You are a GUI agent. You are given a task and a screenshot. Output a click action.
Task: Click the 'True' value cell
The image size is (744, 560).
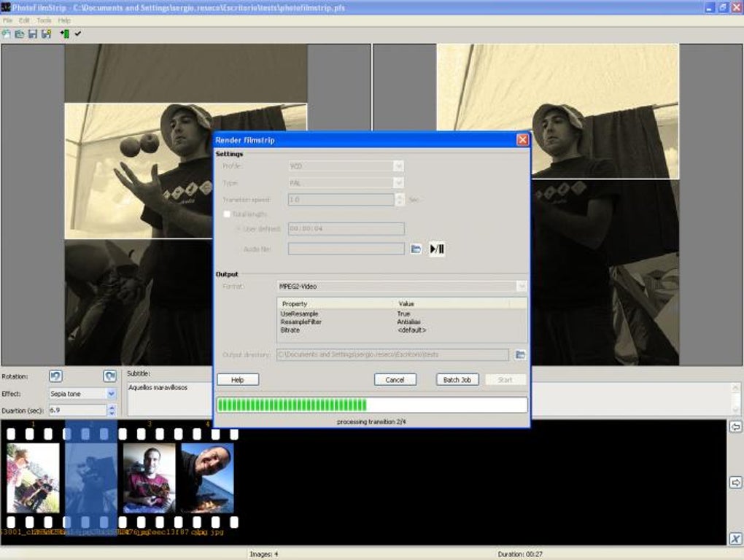pos(403,314)
